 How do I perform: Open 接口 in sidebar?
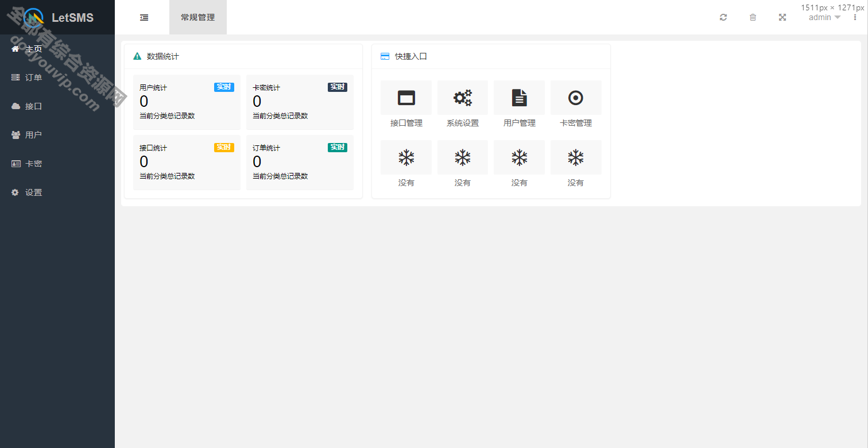coord(57,106)
